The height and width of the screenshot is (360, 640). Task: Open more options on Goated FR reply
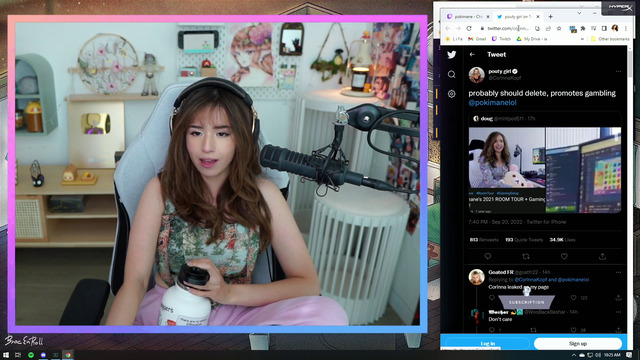pyautogui.click(x=618, y=272)
